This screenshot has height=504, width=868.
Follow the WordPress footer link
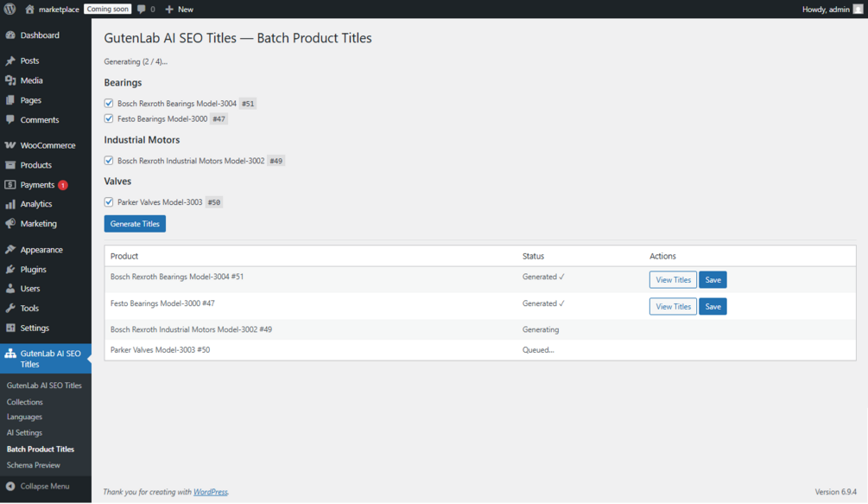tap(211, 492)
